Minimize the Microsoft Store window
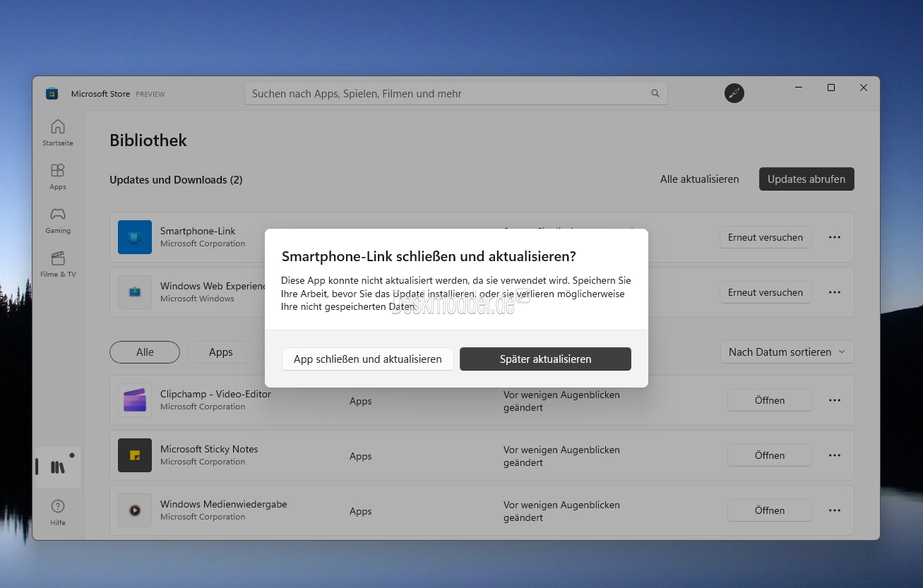 coord(799,88)
